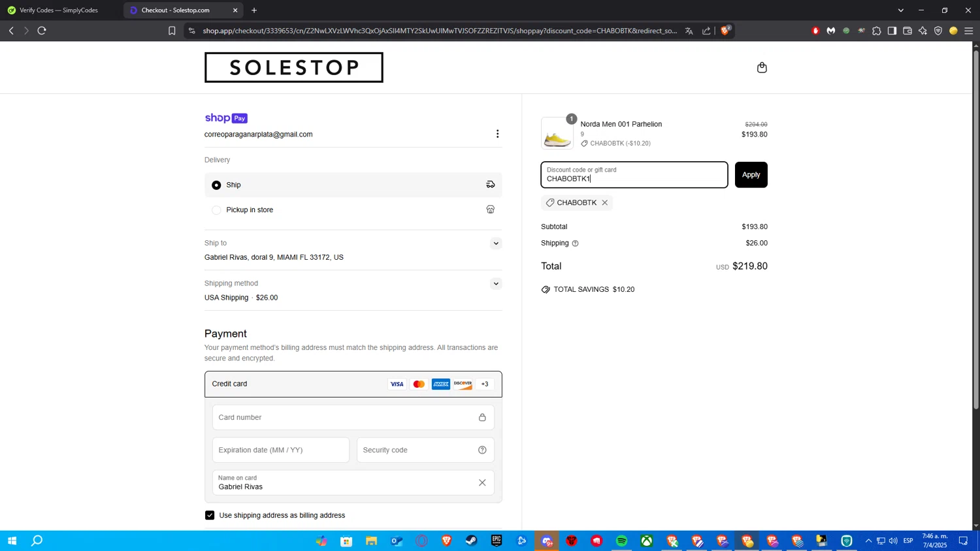The height and width of the screenshot is (551, 980).
Task: Select the Credit card payment method
Action: click(x=353, y=384)
